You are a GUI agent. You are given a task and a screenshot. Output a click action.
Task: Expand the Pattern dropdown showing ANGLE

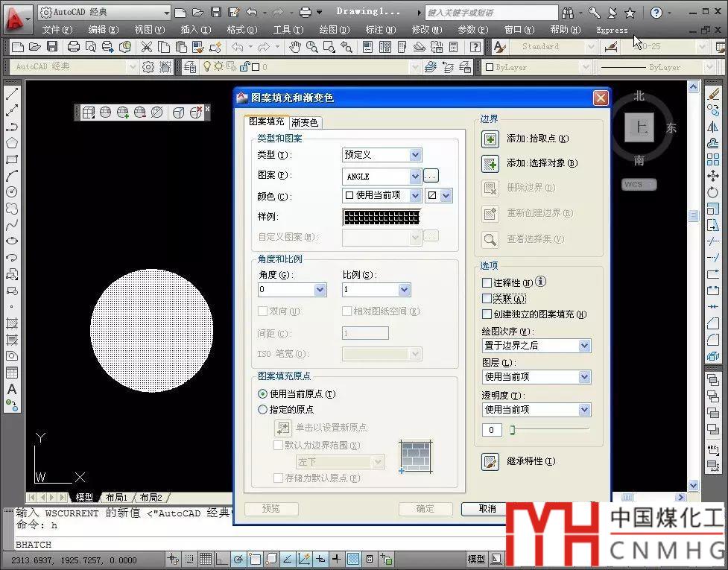[415, 177]
